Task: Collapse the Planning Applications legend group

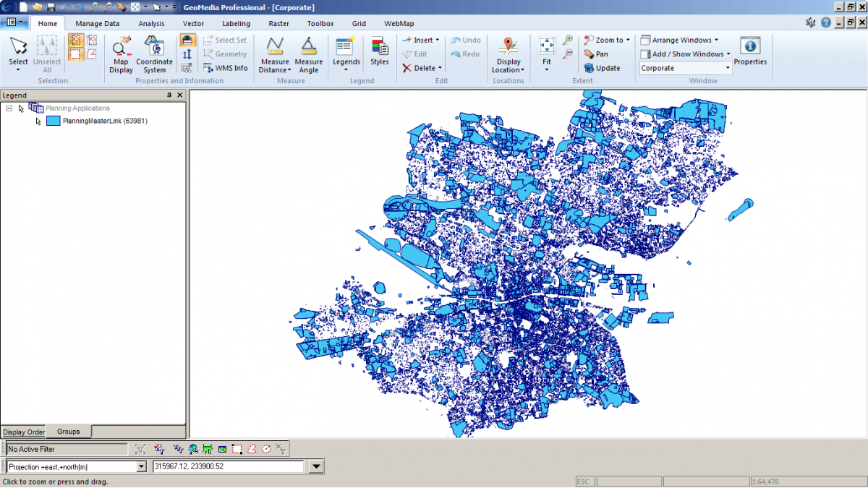Action: (9, 108)
